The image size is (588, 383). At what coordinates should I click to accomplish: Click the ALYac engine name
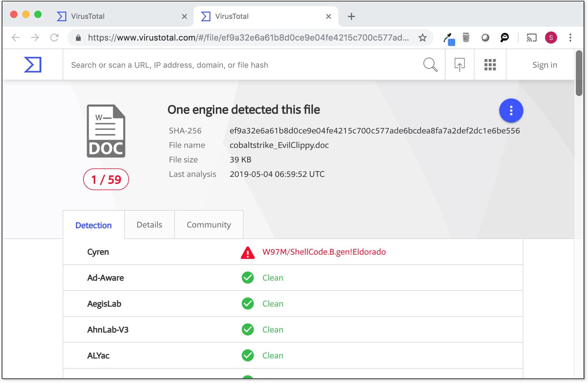click(x=98, y=356)
